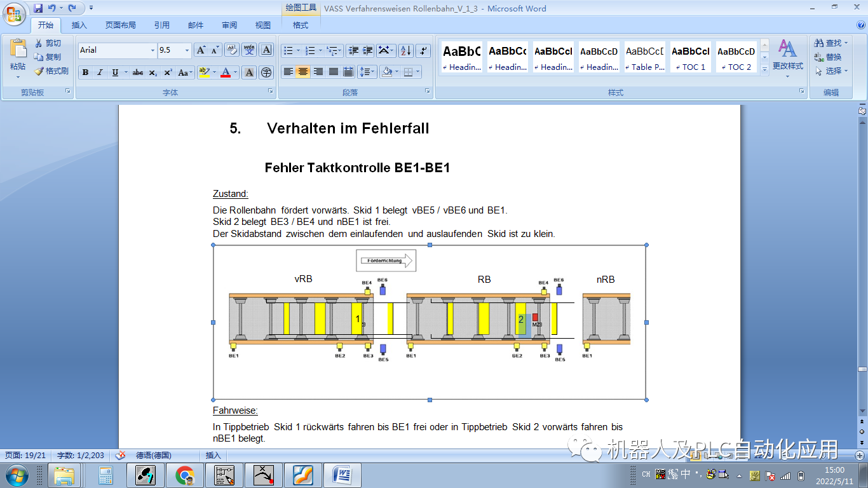Screen dimensions: 868x488
Task: Apply distributed alignment
Action: (x=348, y=72)
